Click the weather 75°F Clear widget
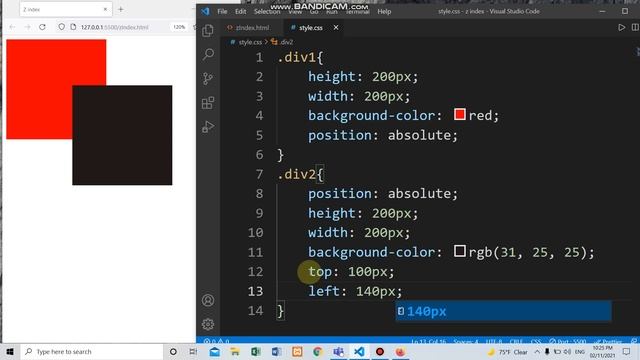Viewport: 640px width, 360px height. [508, 352]
